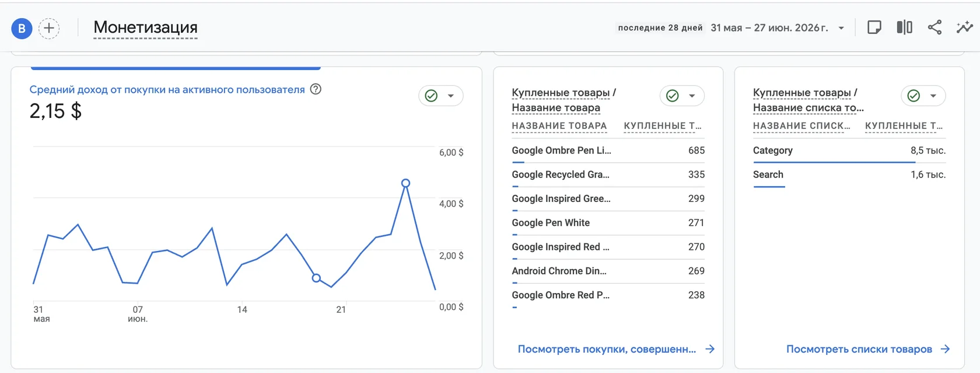Click arrow next to Посмотреть покупки link
Image resolution: width=980 pixels, height=373 pixels.
710,349
